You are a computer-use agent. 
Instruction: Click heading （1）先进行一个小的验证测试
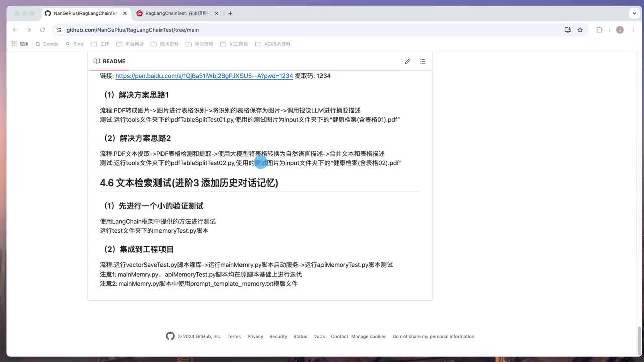click(x=152, y=206)
